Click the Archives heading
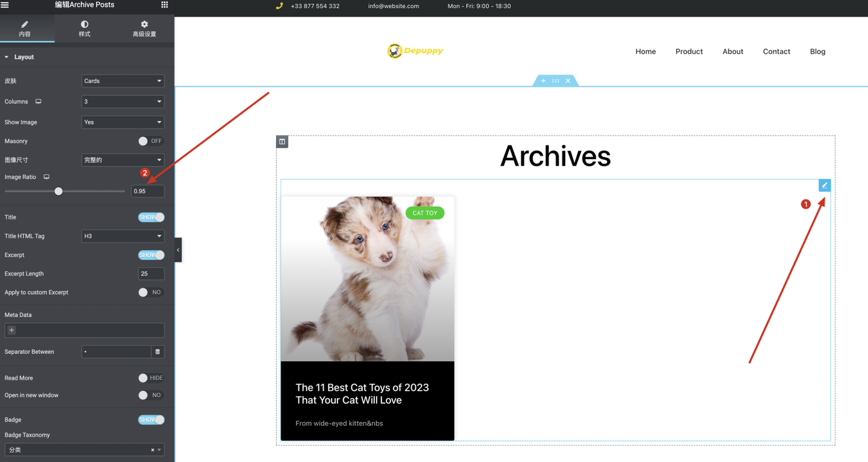Screen dimensions: 868x462 [x=556, y=156]
